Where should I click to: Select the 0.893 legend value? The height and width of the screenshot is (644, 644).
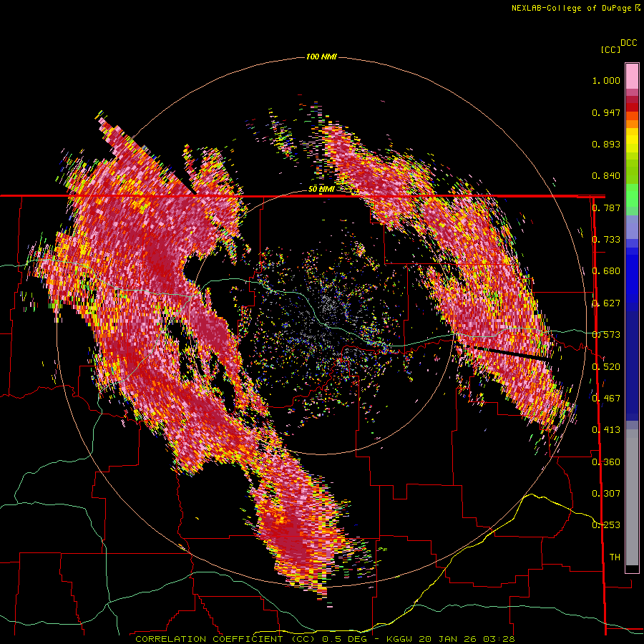pos(606,144)
